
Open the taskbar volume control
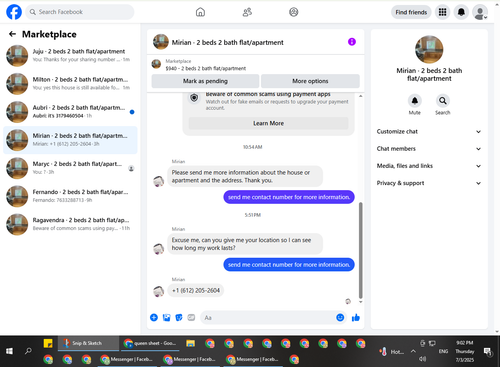[x=422, y=359]
